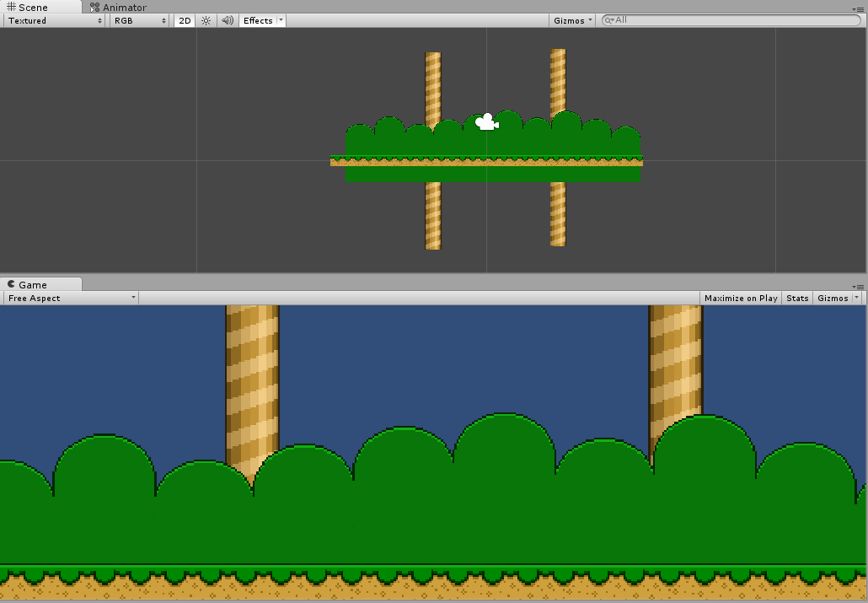The image size is (868, 603).
Task: Toggle the Game view Gizmos button
Action: click(x=833, y=299)
